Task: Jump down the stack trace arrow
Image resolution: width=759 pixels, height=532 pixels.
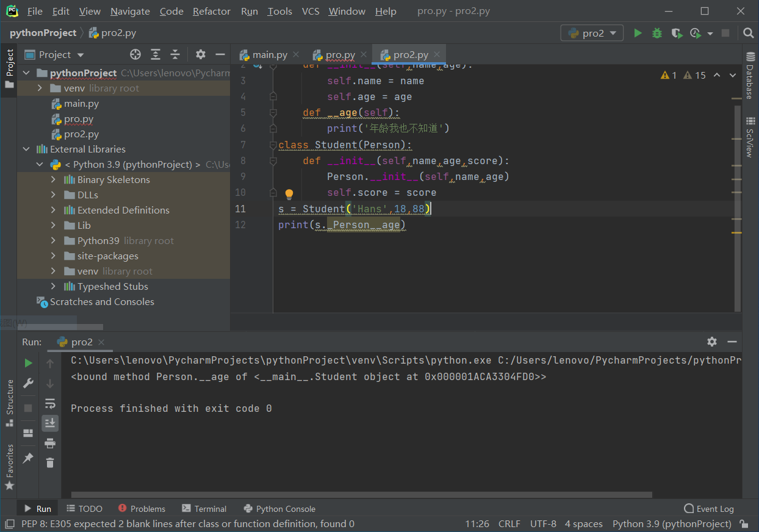Action: [x=50, y=383]
